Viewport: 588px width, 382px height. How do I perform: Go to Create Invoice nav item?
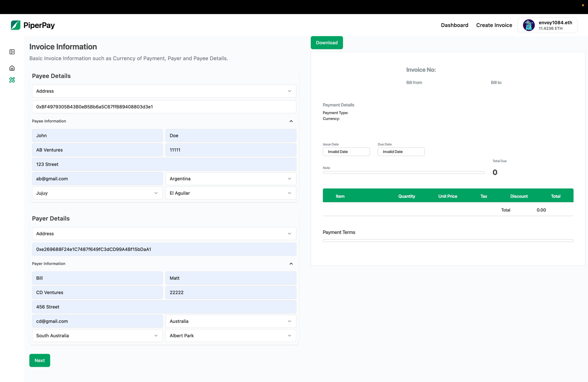click(494, 25)
